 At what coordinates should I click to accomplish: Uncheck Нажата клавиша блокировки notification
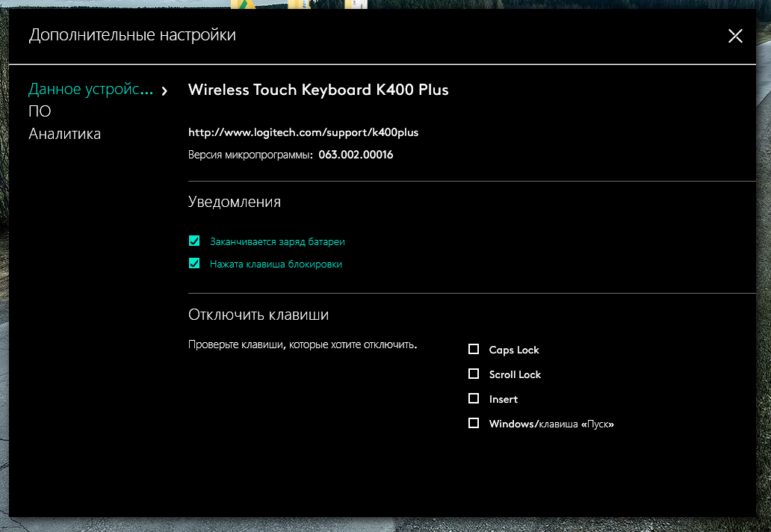click(x=194, y=264)
